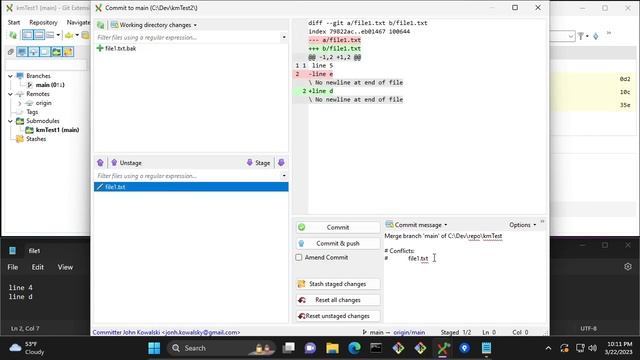Open View menu in the Notepad window

(65, 267)
